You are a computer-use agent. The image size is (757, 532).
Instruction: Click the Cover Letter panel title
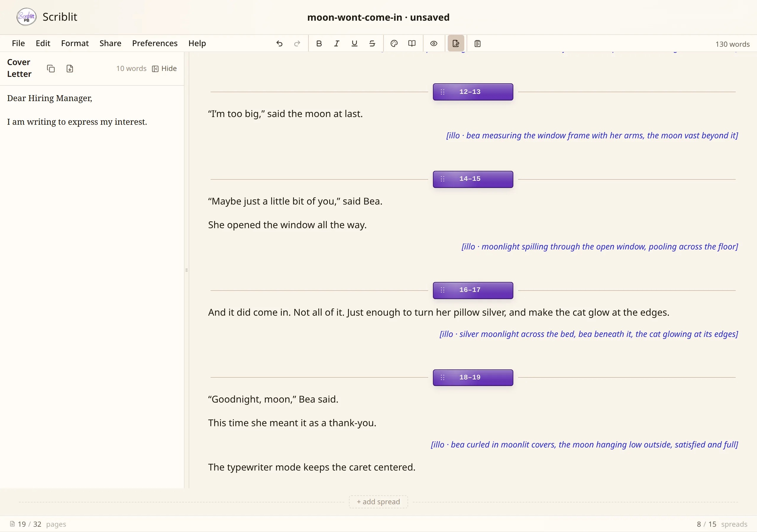pyautogui.click(x=19, y=68)
